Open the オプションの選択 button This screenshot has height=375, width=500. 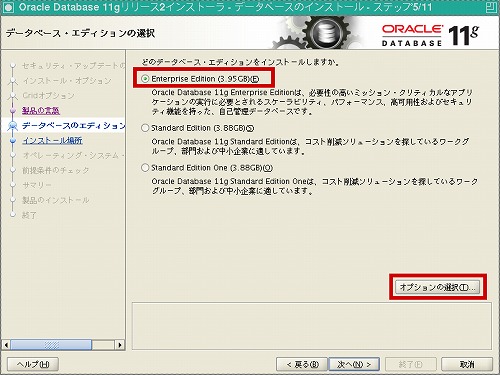click(438, 287)
